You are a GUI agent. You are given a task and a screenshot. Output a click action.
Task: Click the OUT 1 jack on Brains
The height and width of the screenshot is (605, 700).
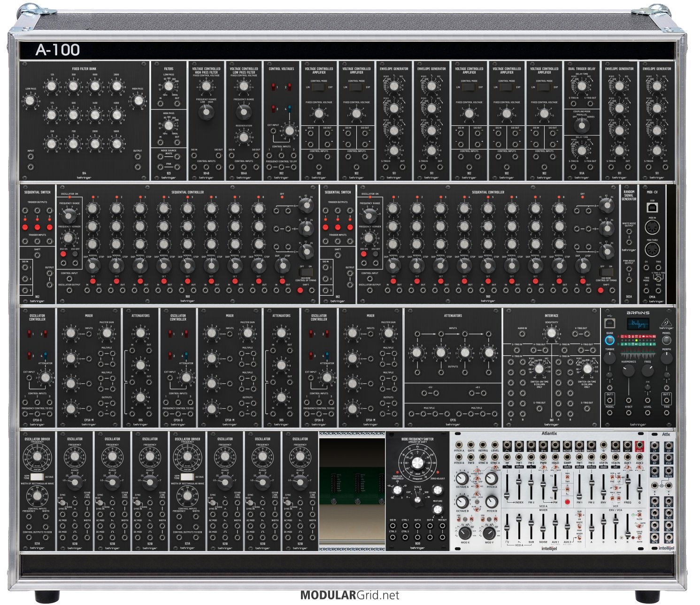pos(609,400)
